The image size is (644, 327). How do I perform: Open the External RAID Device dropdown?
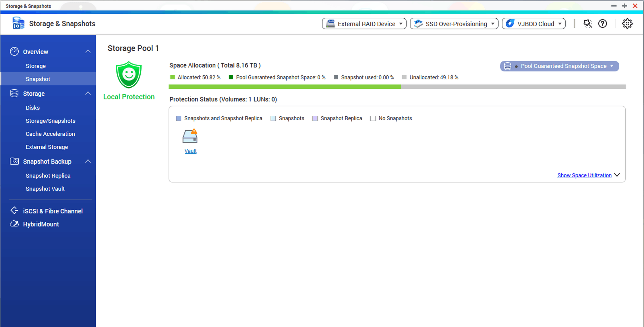364,24
